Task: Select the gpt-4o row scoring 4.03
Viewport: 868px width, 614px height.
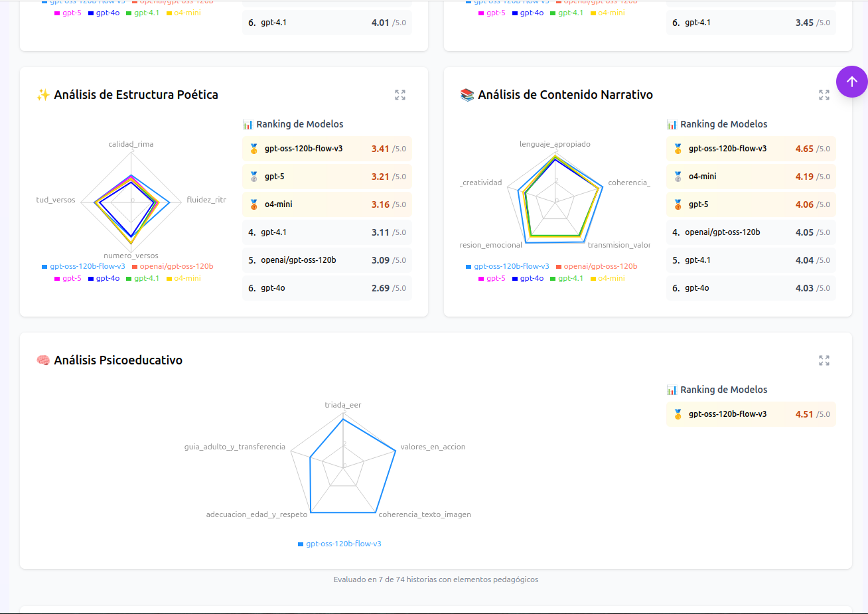Action: (x=751, y=288)
